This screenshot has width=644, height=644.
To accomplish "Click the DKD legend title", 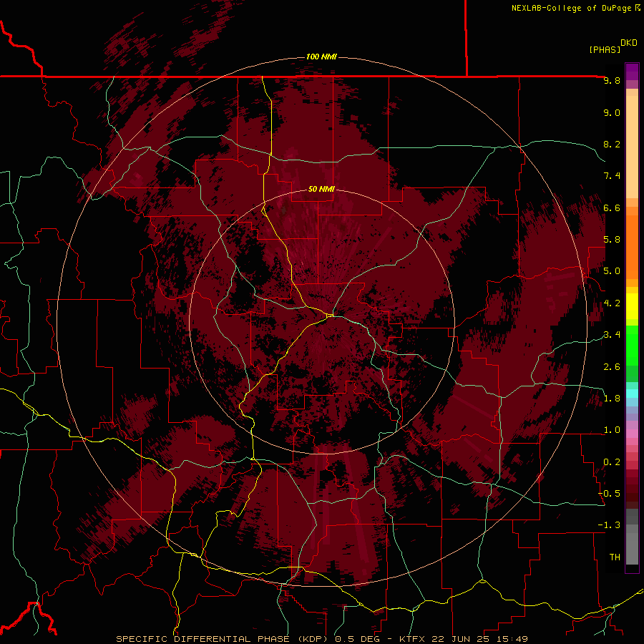I will 629,43.
